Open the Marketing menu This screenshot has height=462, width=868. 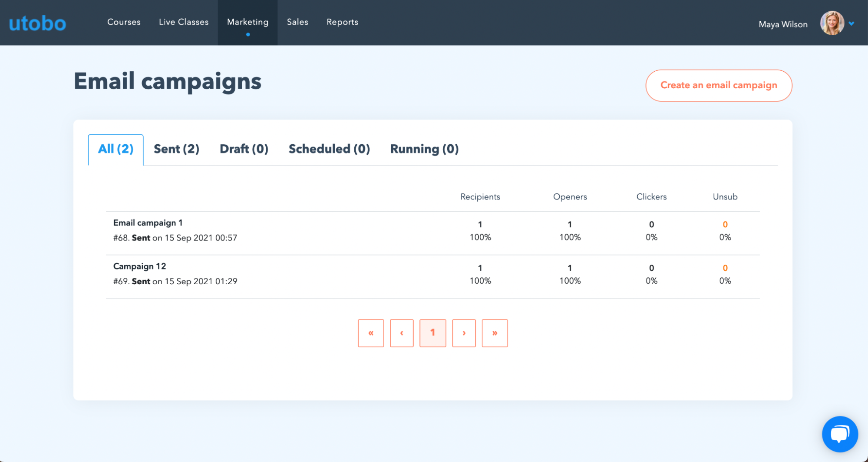[x=248, y=22]
